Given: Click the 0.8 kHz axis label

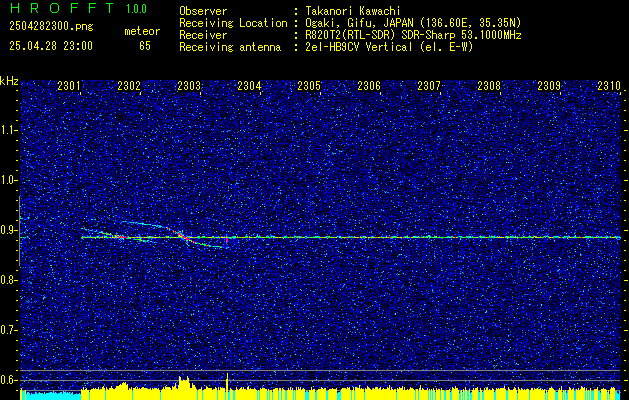Looking at the screenshot, I should [8, 280].
